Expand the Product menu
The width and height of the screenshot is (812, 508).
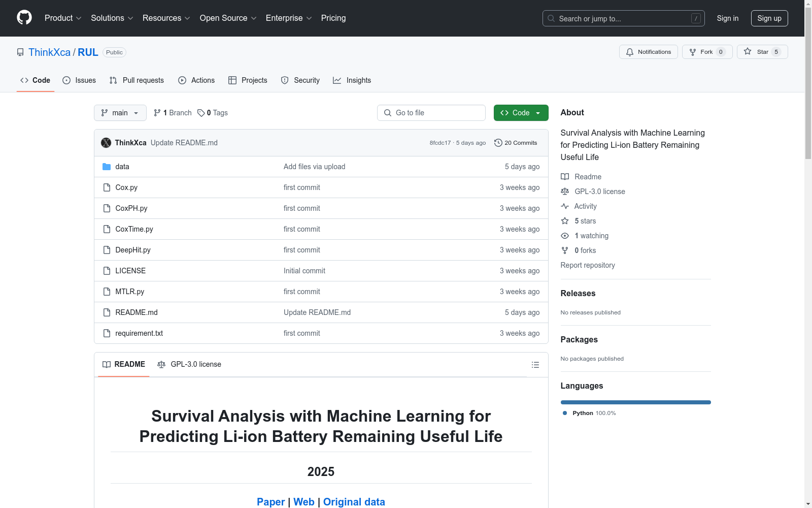coord(63,18)
